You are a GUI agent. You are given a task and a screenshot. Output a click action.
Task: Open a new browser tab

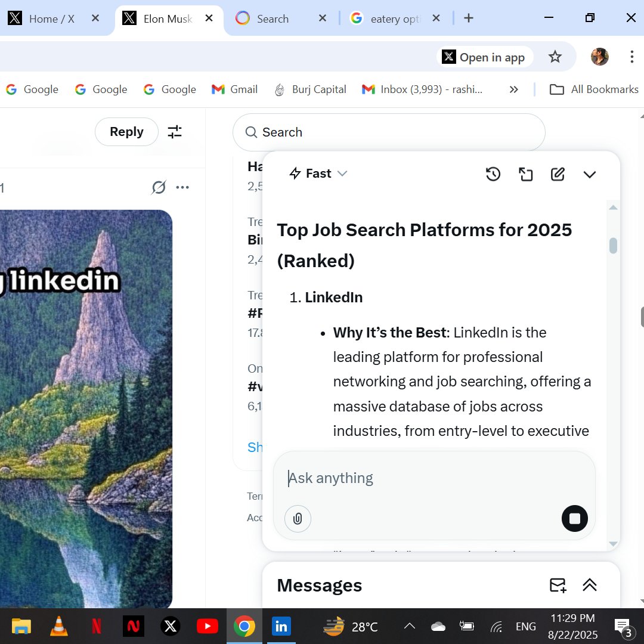point(468,18)
